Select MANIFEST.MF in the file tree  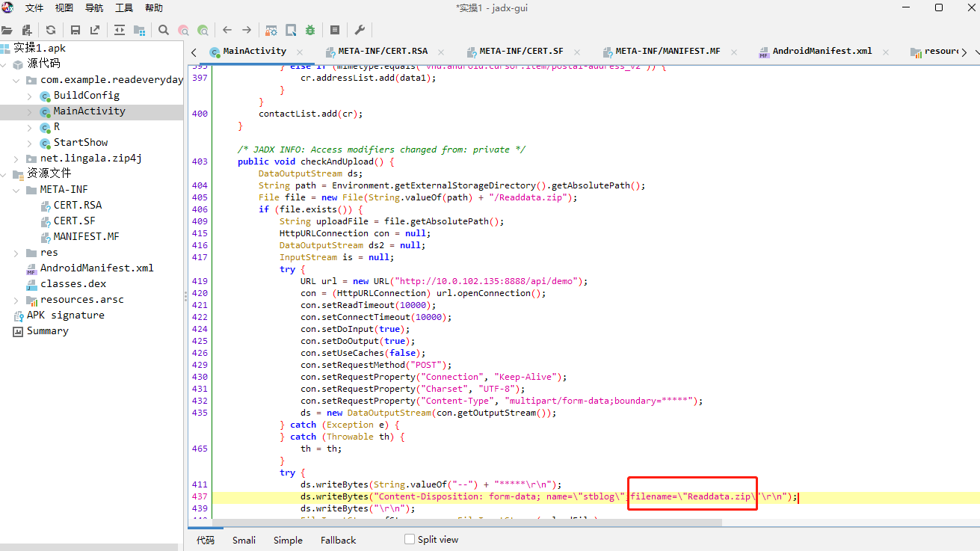coord(86,237)
